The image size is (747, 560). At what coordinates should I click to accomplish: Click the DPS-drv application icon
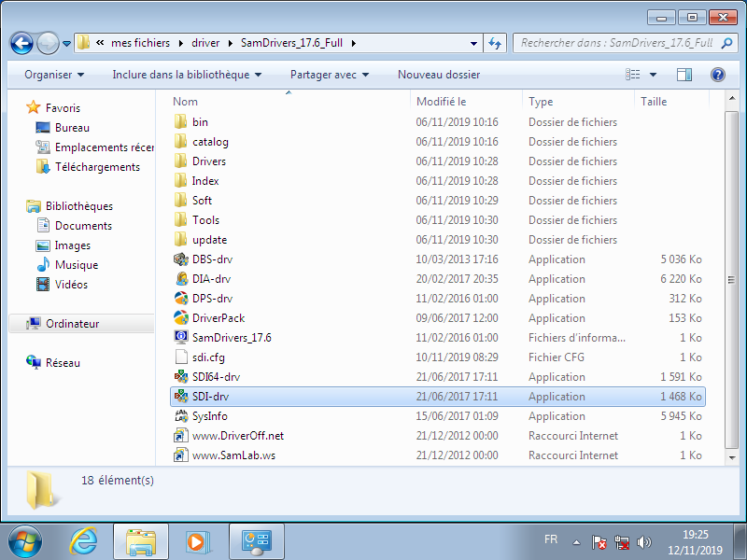point(181,299)
